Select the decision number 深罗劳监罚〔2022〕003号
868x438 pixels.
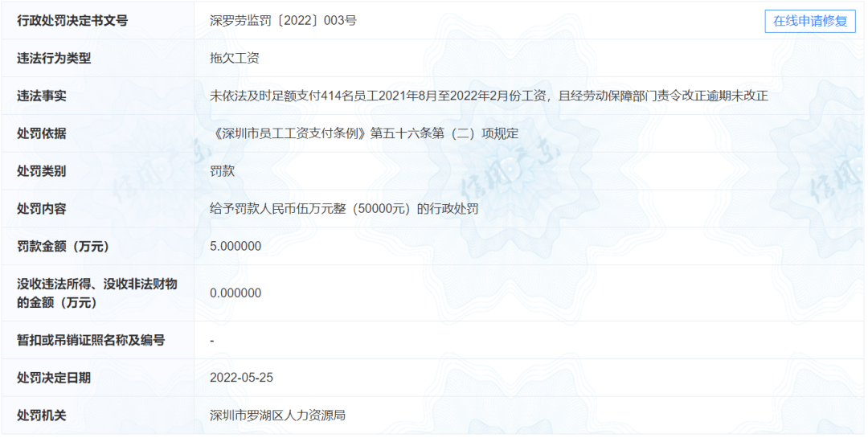pyautogui.click(x=283, y=21)
